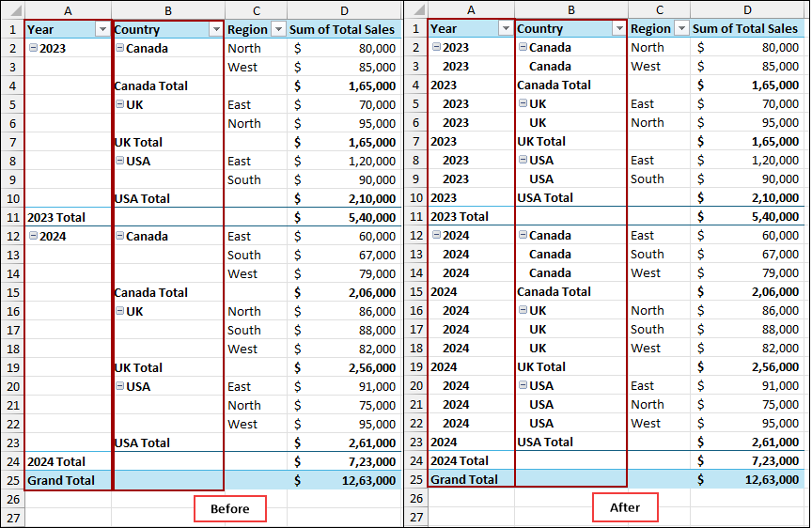The width and height of the screenshot is (812, 528).
Task: Select column D header in the Before table
Action: coord(344,9)
